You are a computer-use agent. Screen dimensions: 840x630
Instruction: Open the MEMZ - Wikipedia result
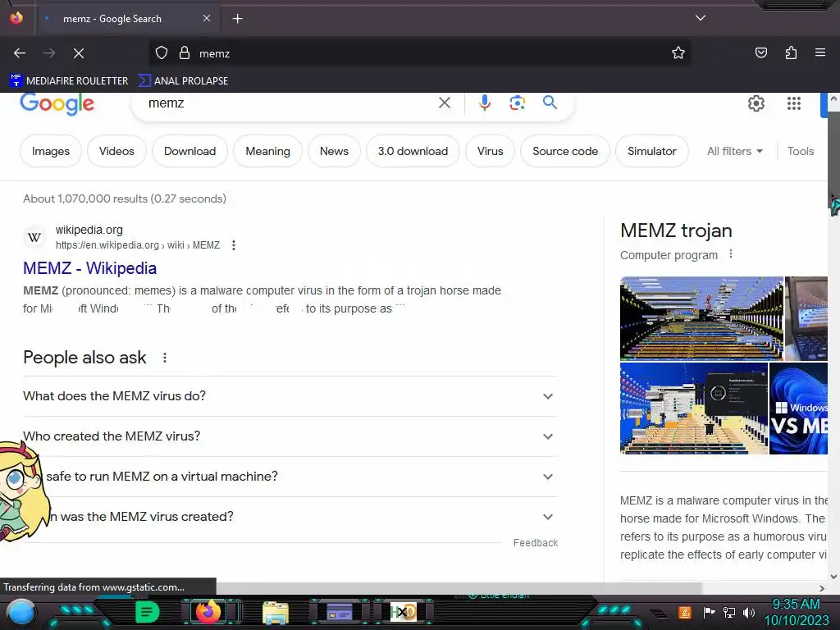click(x=90, y=268)
